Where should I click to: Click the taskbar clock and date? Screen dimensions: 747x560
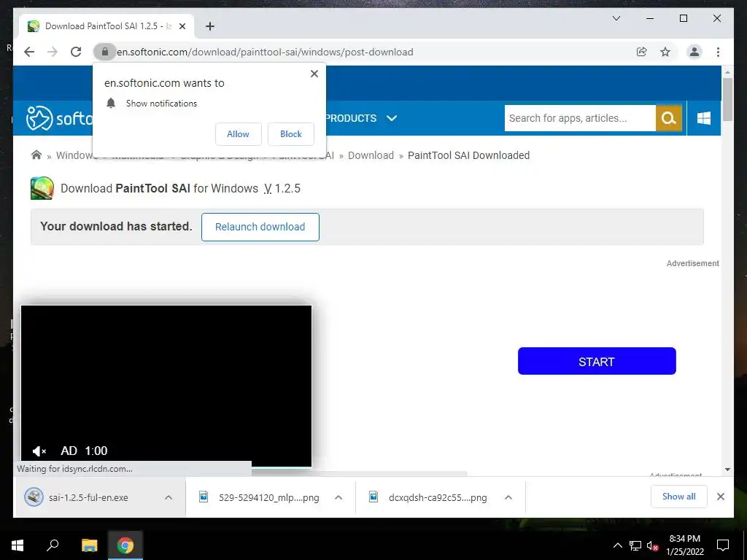684,545
